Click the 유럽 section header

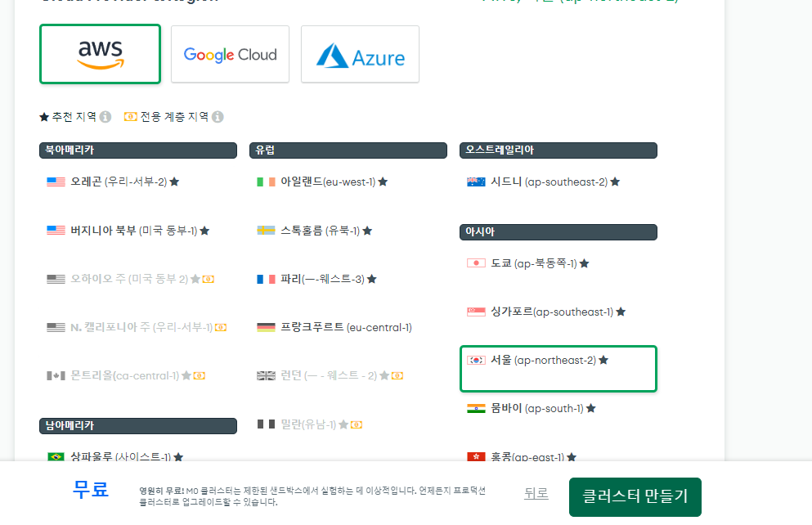348,150
